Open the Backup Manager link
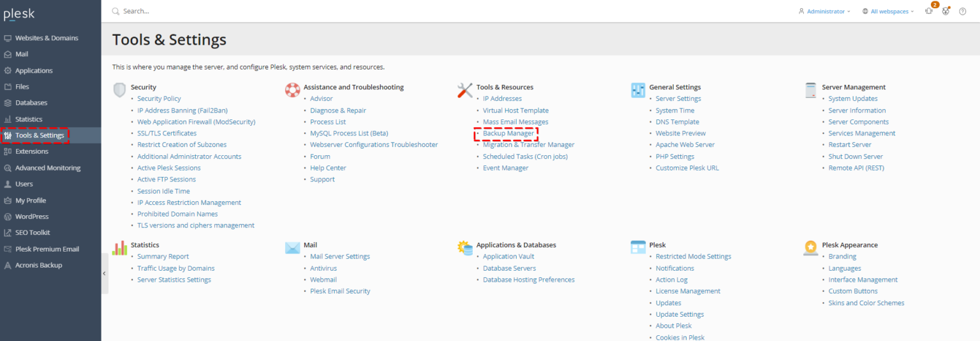Screen dimensions: 980x341 508,133
